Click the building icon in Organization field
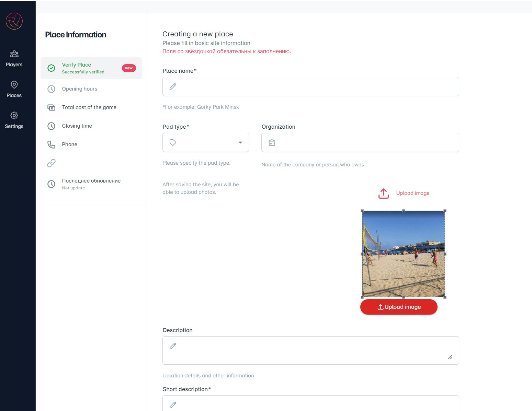Screen dimensions: 532x411 pos(272,142)
